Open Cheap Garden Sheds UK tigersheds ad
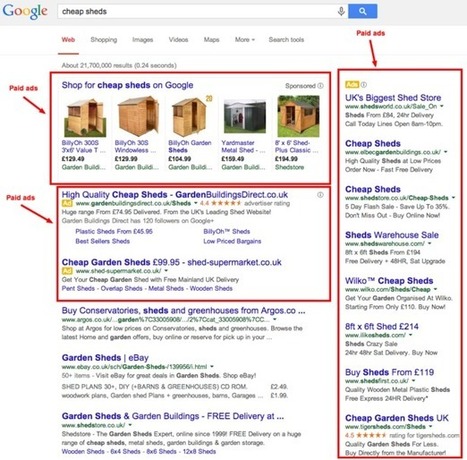This screenshot has width=467, height=460. [397, 418]
